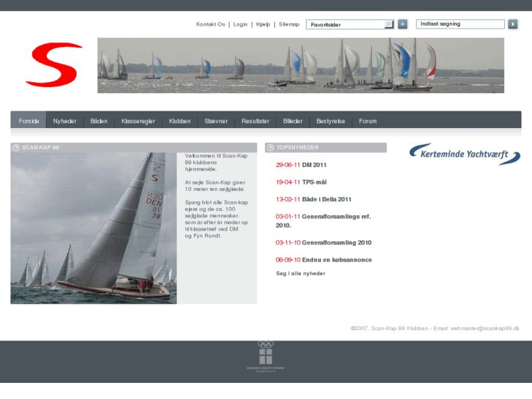Go to the Stævner menu item
This screenshot has width=532, height=399.
point(216,121)
